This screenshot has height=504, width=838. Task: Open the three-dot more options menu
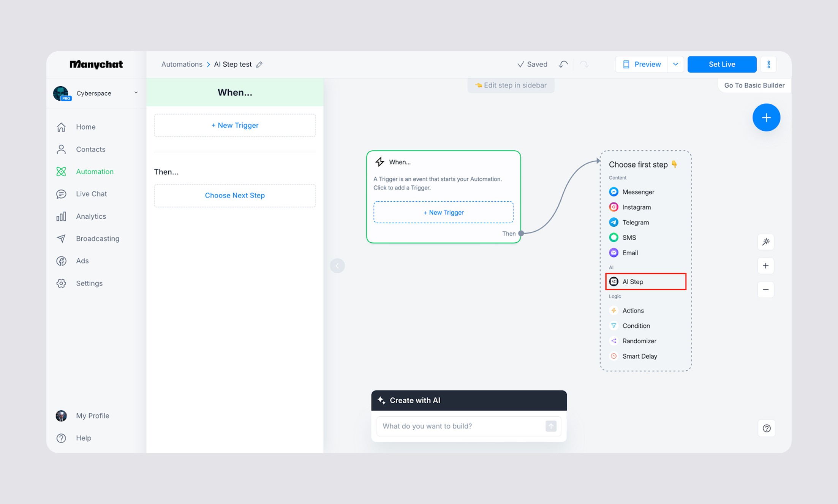[768, 64]
